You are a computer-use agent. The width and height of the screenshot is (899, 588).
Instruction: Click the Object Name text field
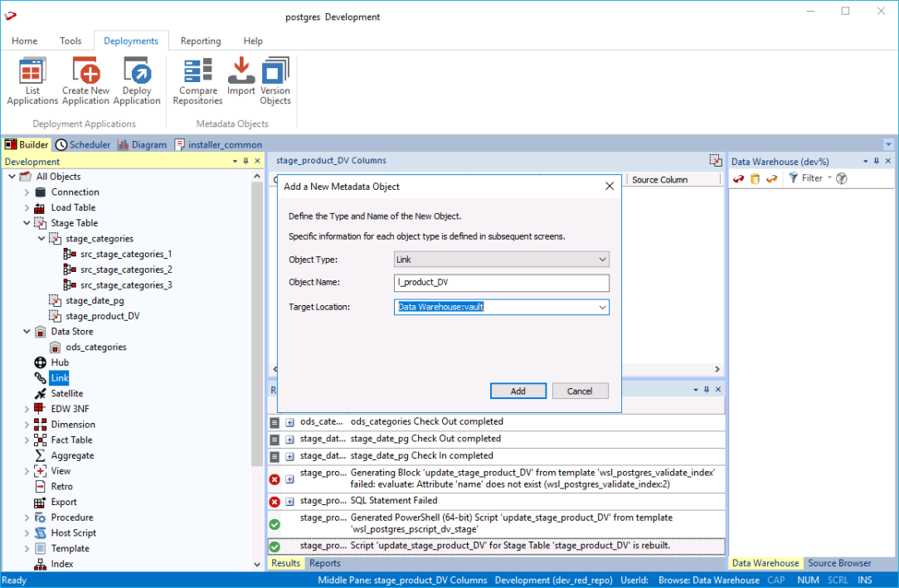(x=502, y=283)
